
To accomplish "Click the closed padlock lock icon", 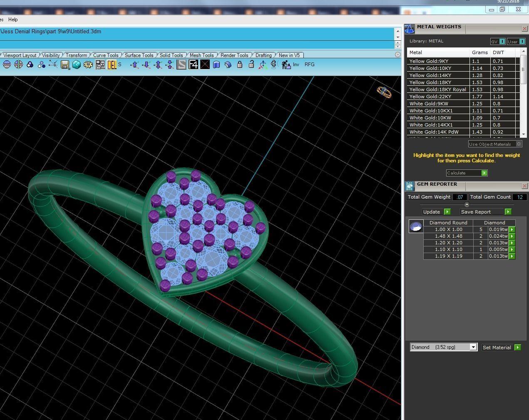I will point(240,65).
